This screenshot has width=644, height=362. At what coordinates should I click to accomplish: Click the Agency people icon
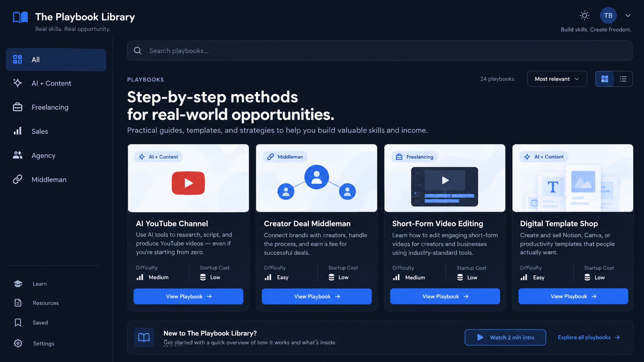(18, 155)
